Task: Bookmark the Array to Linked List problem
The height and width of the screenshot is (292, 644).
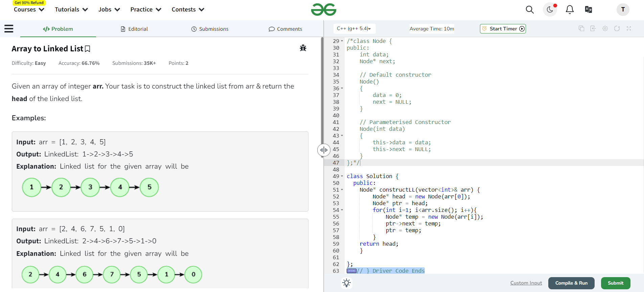Action: 88,49
